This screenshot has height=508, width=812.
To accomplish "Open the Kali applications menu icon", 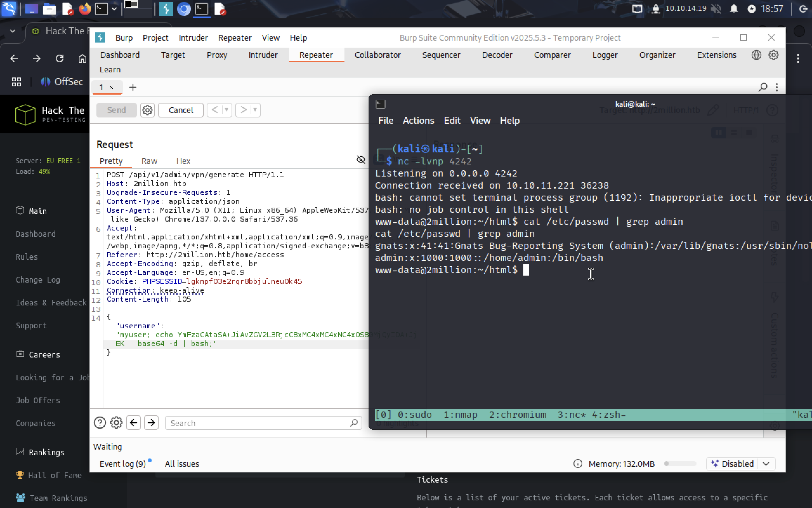I will coord(9,9).
